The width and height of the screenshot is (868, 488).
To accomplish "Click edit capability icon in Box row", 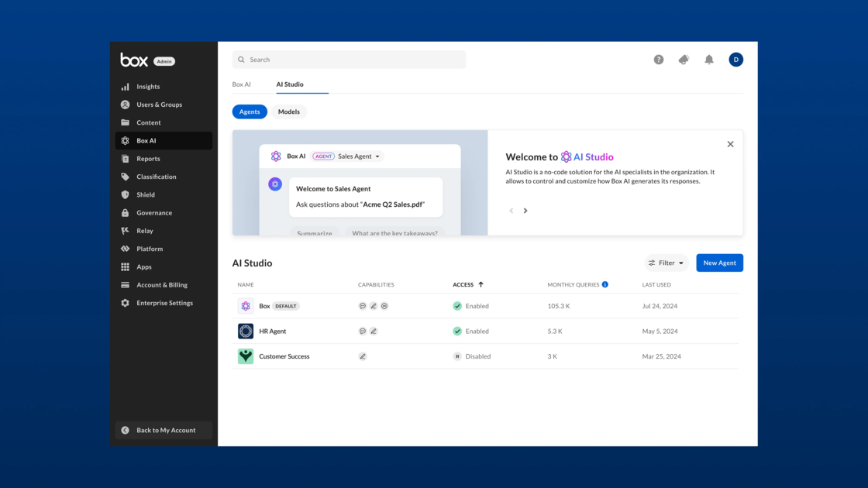I will tap(374, 306).
